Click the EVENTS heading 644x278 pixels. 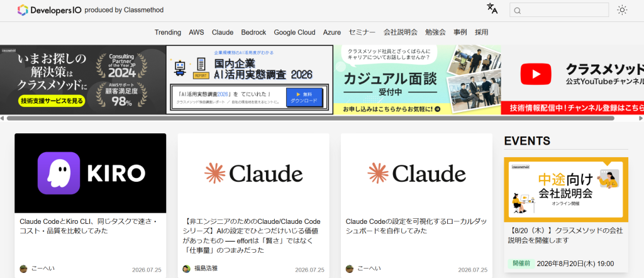click(527, 141)
